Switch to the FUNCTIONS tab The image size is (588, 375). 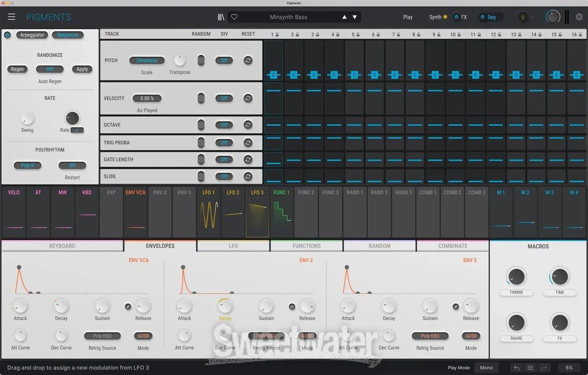306,246
